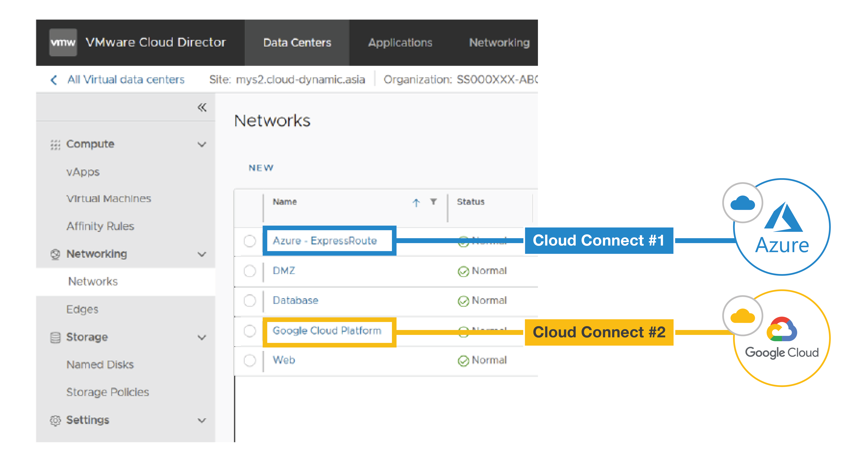868x468 pixels.
Task: Click the Settings gear icon
Action: pos(55,421)
